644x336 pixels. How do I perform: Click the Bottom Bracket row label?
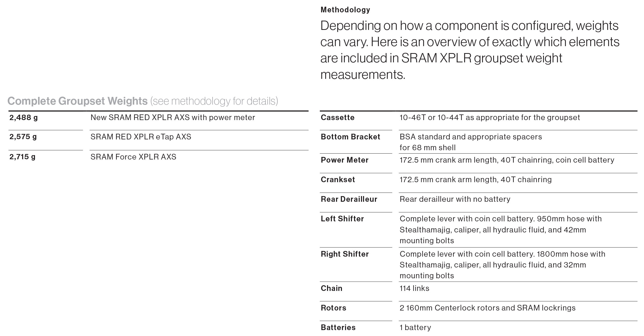tap(350, 137)
